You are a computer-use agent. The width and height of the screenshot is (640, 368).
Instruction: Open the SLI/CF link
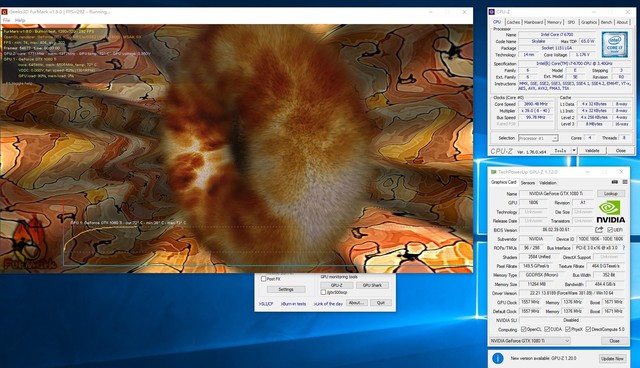266,304
